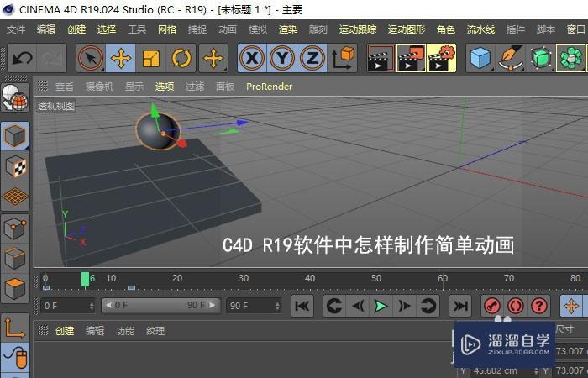Click the 90 F end frame field

pos(254,306)
